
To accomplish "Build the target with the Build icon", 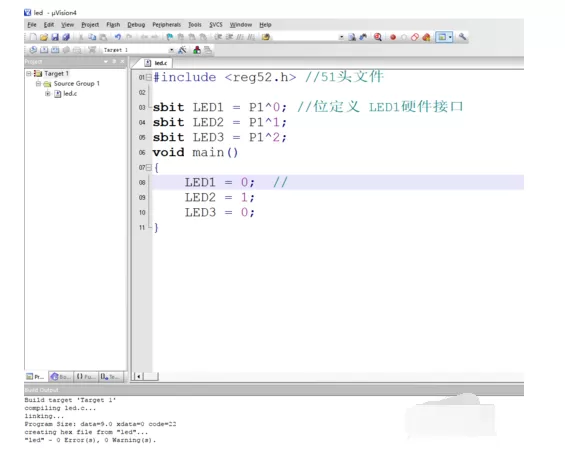I will pyautogui.click(x=44, y=50).
